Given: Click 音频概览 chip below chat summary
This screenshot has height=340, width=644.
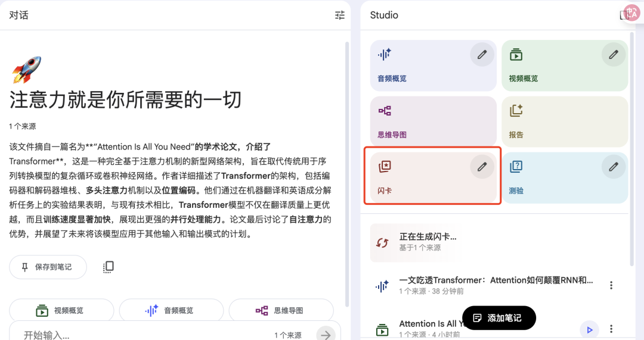Looking at the screenshot, I should click(x=171, y=310).
